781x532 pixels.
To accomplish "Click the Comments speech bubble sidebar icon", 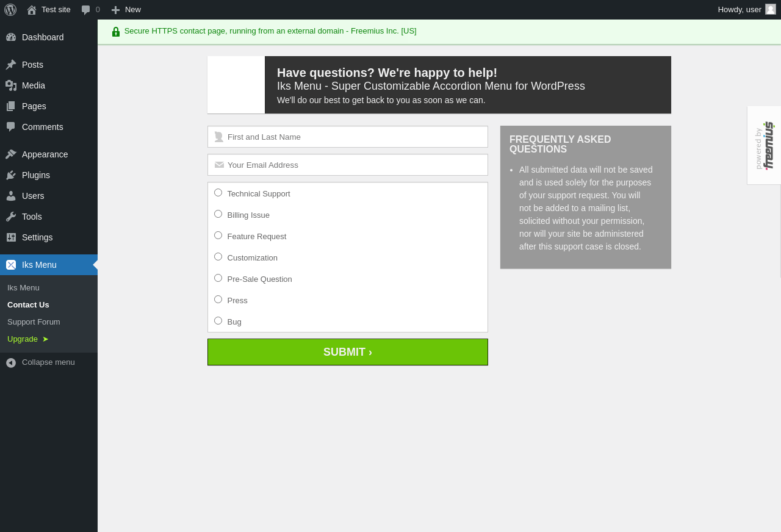I will pos(11,127).
